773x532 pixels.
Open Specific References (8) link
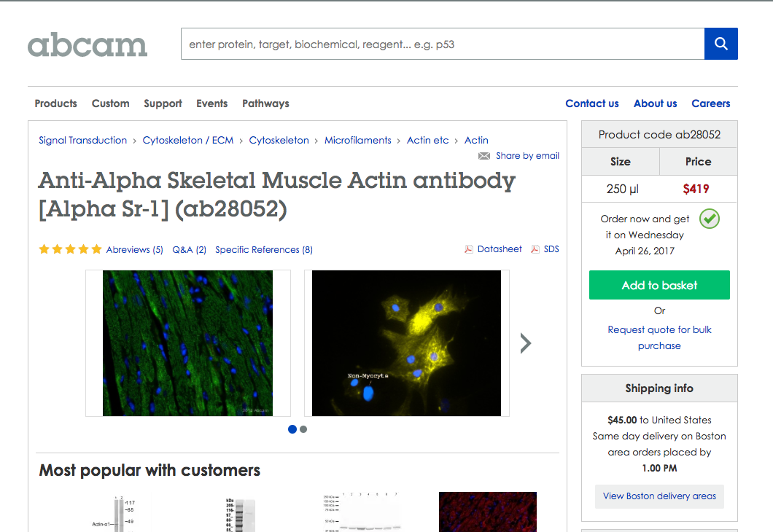tap(264, 250)
